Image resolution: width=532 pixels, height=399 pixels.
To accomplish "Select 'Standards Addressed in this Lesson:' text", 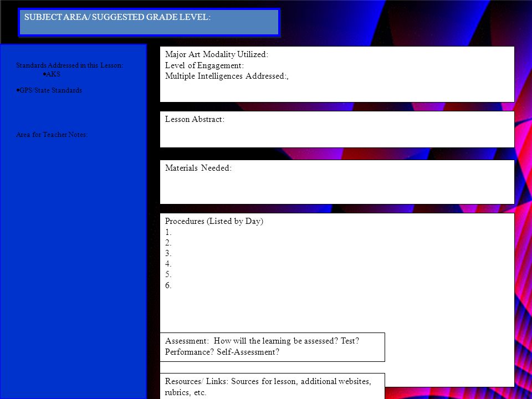I will coord(70,65).
